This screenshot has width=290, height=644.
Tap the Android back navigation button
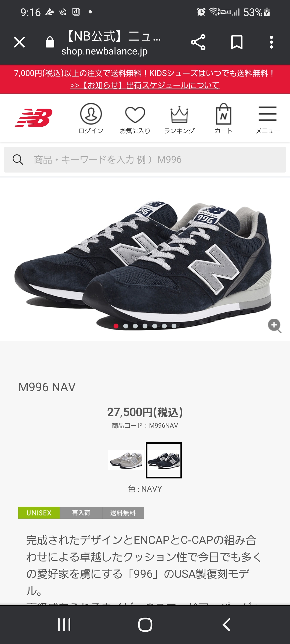[226, 625]
